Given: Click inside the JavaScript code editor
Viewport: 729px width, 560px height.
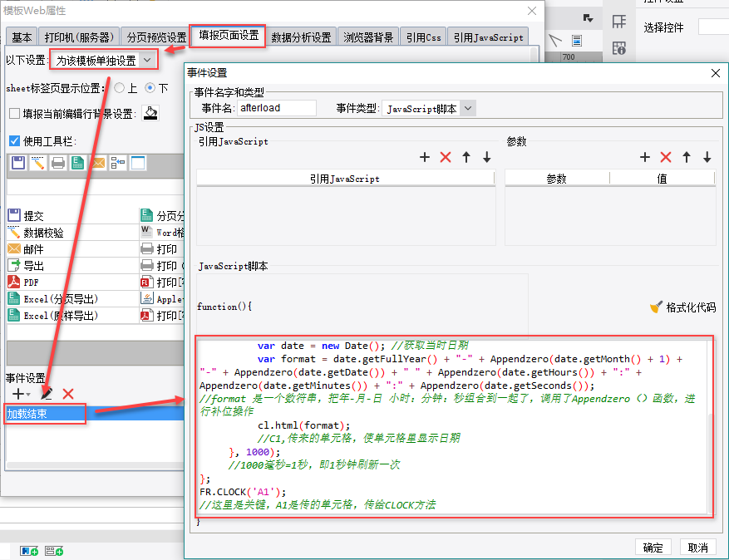Looking at the screenshot, I should click(x=452, y=426).
